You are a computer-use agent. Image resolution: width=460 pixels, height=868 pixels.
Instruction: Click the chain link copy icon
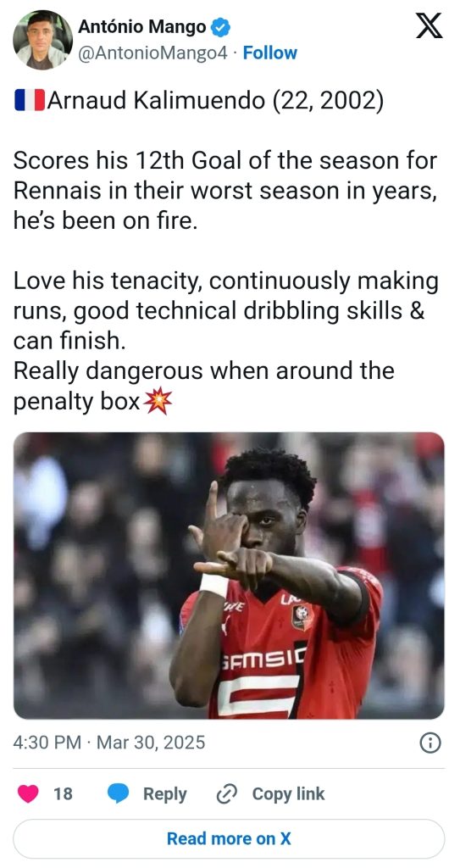coord(226,794)
